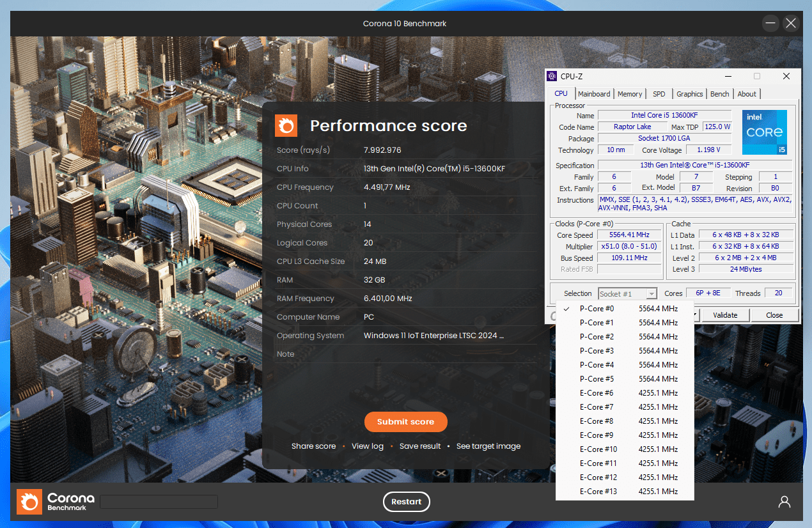The height and width of the screenshot is (528, 812).
Task: Click the See target image link
Action: [x=488, y=446]
